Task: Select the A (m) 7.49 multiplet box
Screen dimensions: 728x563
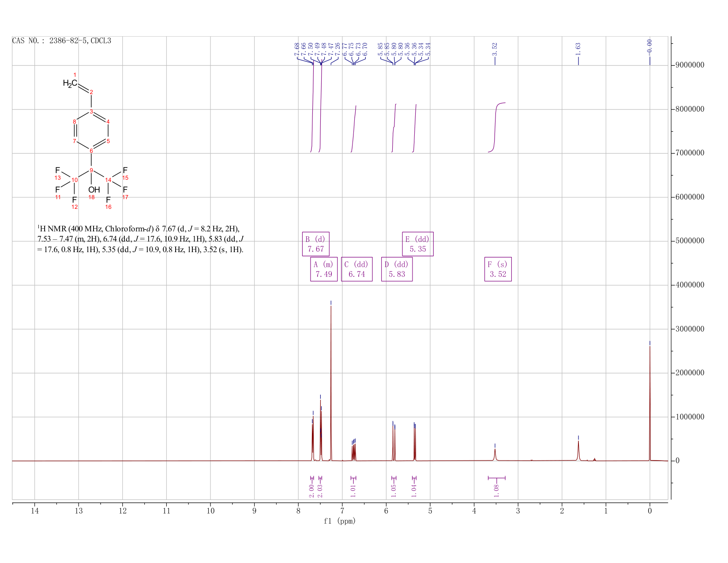Action: [324, 269]
